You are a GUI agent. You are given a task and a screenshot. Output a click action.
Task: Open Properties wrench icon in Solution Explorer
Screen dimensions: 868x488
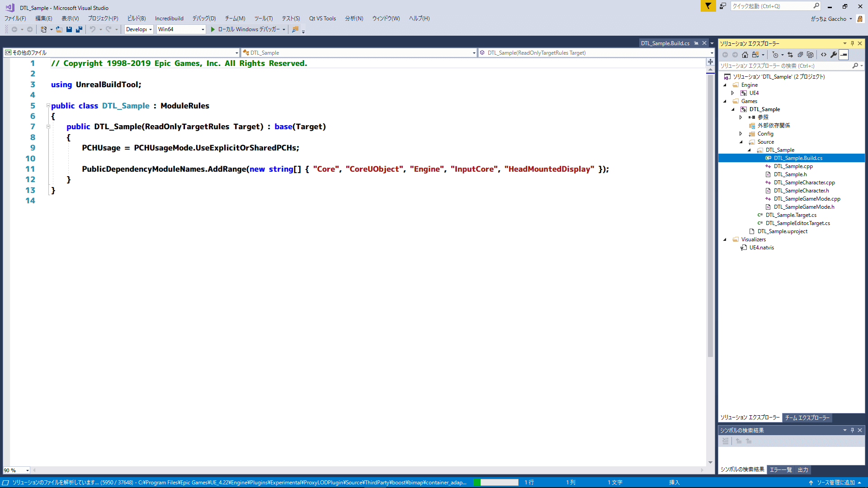[834, 55]
